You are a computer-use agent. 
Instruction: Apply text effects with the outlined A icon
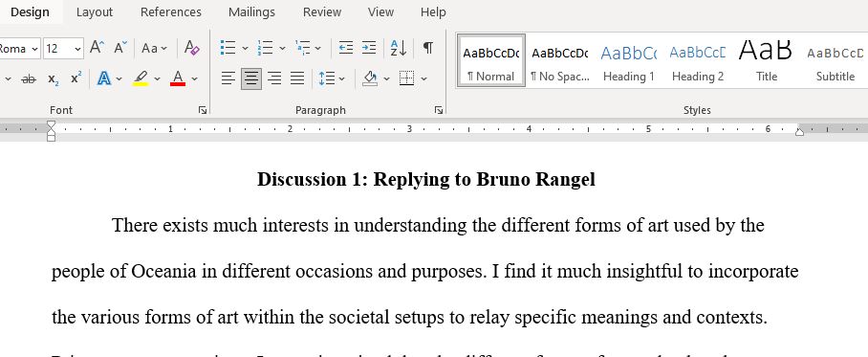(x=103, y=78)
